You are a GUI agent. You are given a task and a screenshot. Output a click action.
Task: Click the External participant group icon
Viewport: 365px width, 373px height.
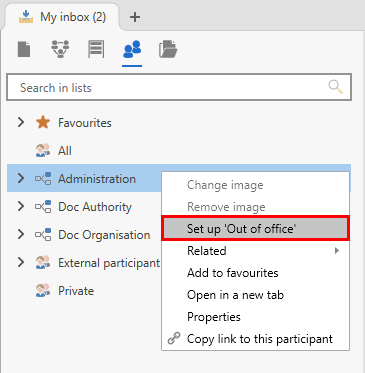[x=43, y=263]
